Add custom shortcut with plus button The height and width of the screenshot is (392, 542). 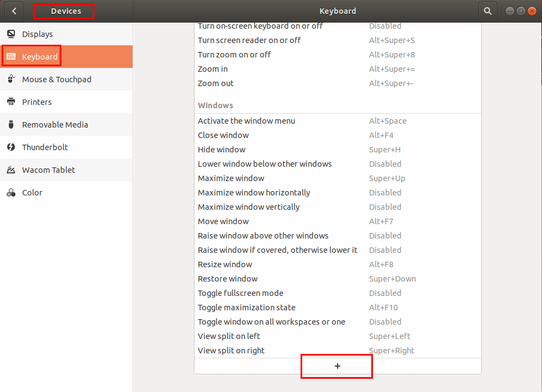[x=338, y=365]
